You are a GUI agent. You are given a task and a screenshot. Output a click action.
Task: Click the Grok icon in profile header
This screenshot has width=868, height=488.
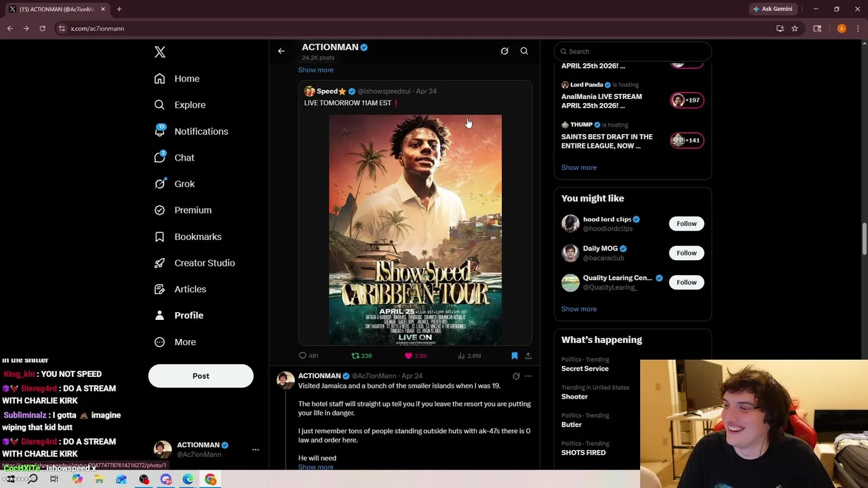click(x=505, y=51)
